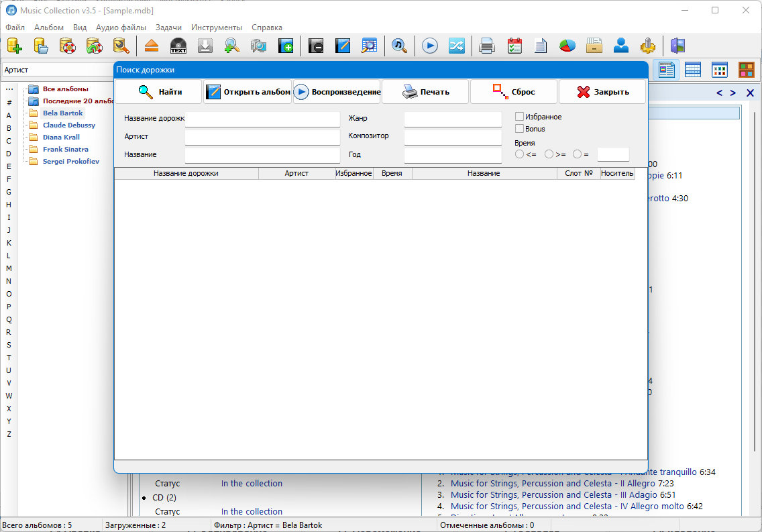Click the database backup lifebuoy icon
The height and width of the screenshot is (532, 762).
[68, 46]
